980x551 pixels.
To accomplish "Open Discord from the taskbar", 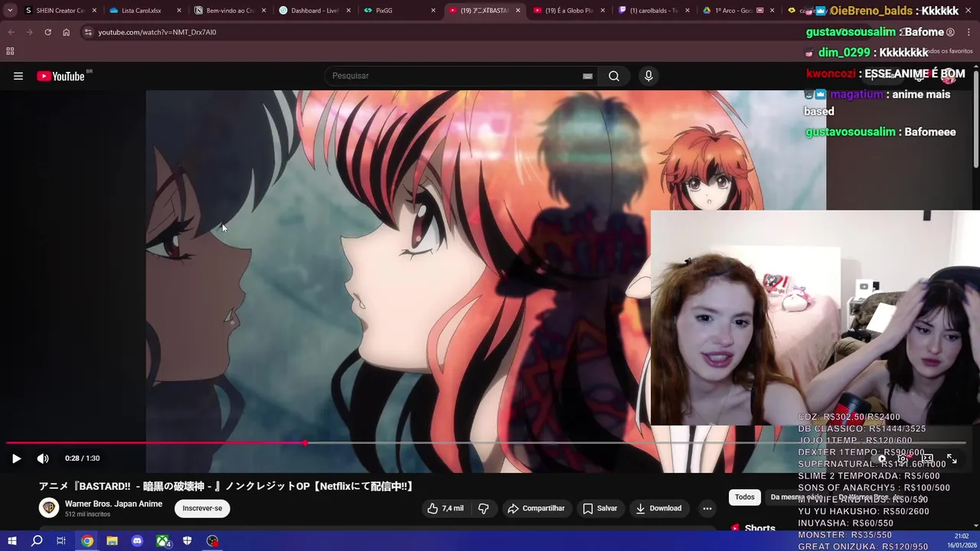I will pyautogui.click(x=137, y=541).
